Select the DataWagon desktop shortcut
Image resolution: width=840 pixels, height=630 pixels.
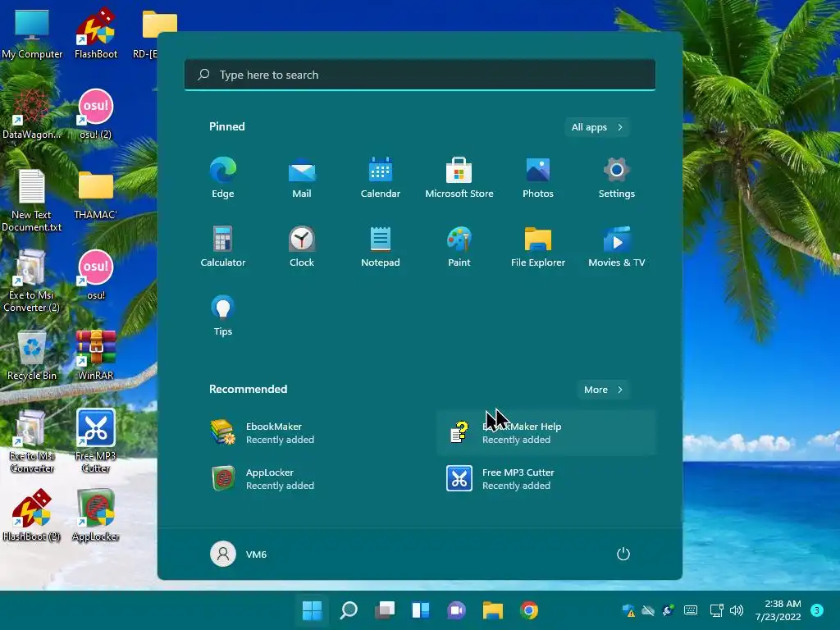(x=32, y=115)
